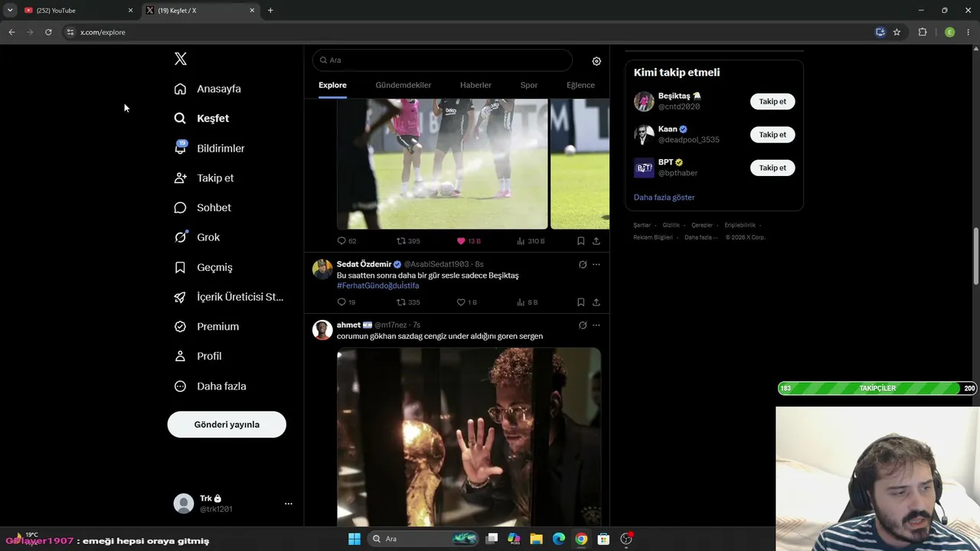Viewport: 980px width, 551px height.
Task: Open Geçmiş bookmark-shaped sidebar icon
Action: pyautogui.click(x=180, y=267)
